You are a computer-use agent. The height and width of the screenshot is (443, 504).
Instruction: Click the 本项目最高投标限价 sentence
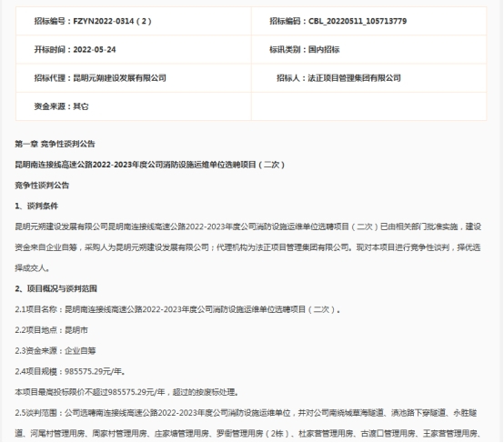[x=126, y=392]
